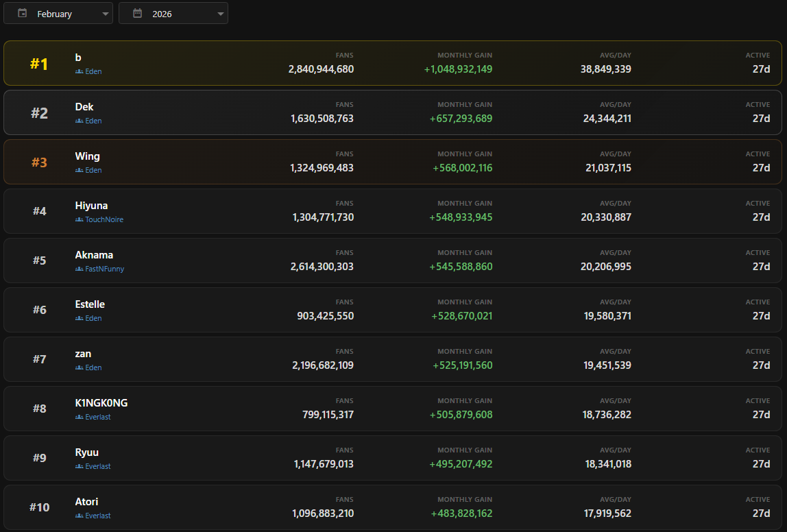Click fans count 2,840,944,680

[322, 69]
